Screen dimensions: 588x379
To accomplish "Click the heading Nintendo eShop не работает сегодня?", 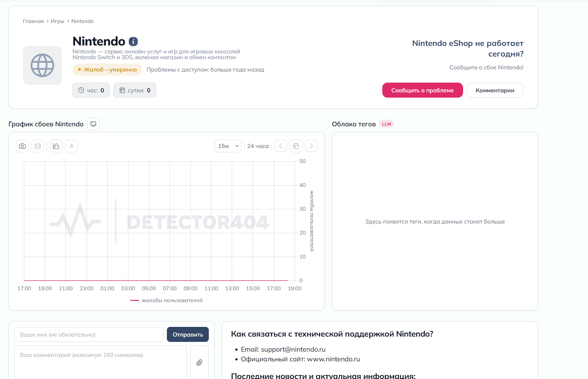I will (468, 49).
